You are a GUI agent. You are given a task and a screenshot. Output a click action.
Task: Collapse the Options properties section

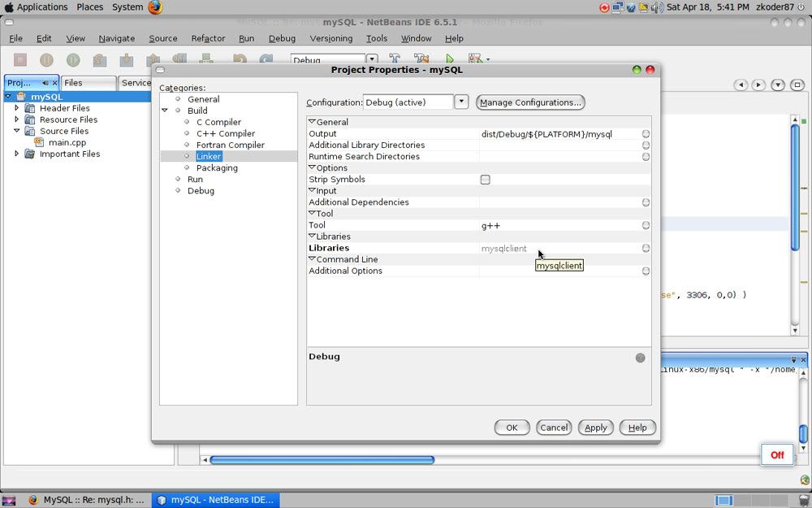point(312,167)
